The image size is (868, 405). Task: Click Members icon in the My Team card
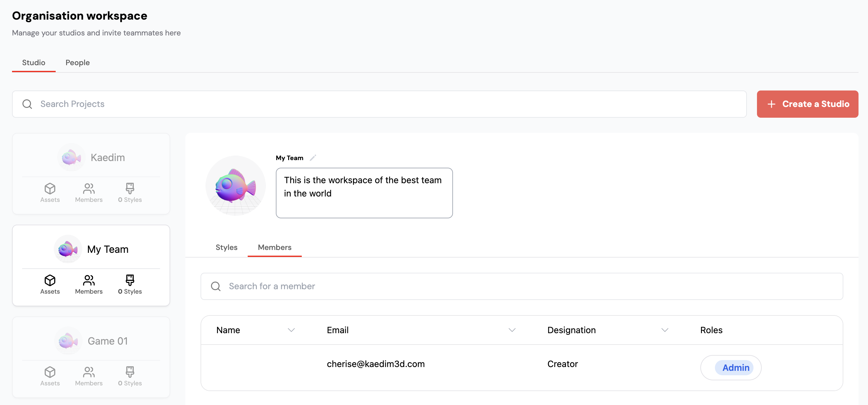click(x=89, y=280)
